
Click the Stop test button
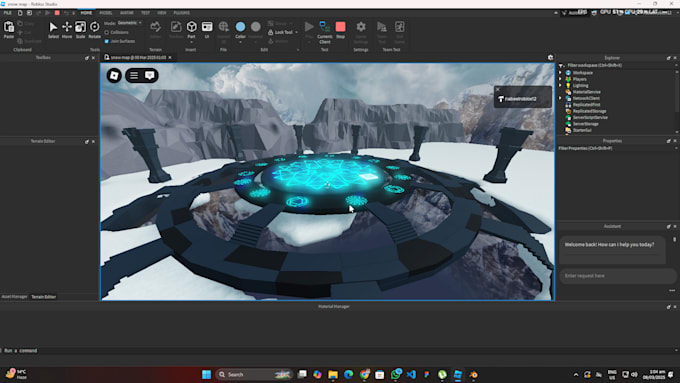point(340,30)
